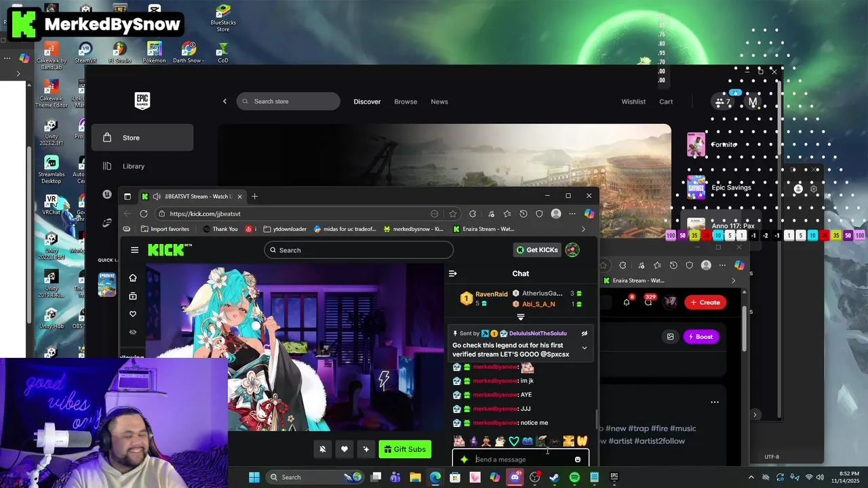This screenshot has width=868, height=488.
Task: Open Edge settings and more menu
Action: 572,213
